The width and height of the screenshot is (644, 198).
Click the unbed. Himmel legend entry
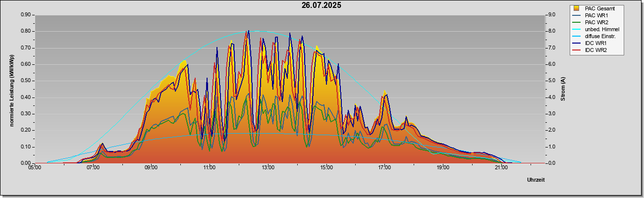[x=602, y=29]
